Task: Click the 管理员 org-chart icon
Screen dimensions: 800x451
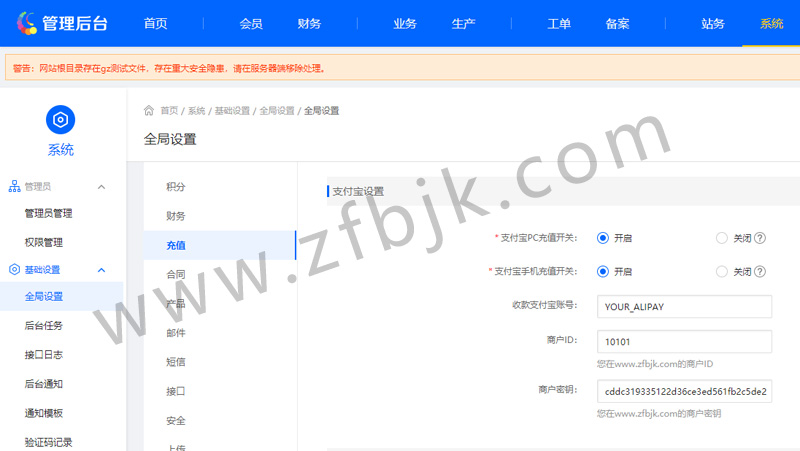Action: pos(14,186)
